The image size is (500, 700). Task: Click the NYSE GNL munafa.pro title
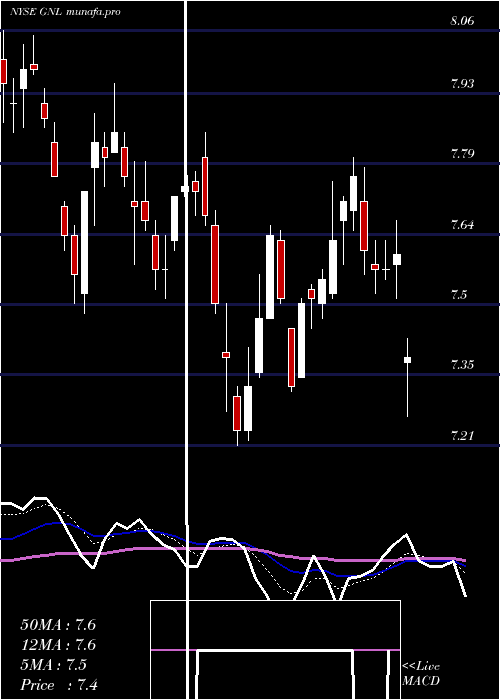65,12
